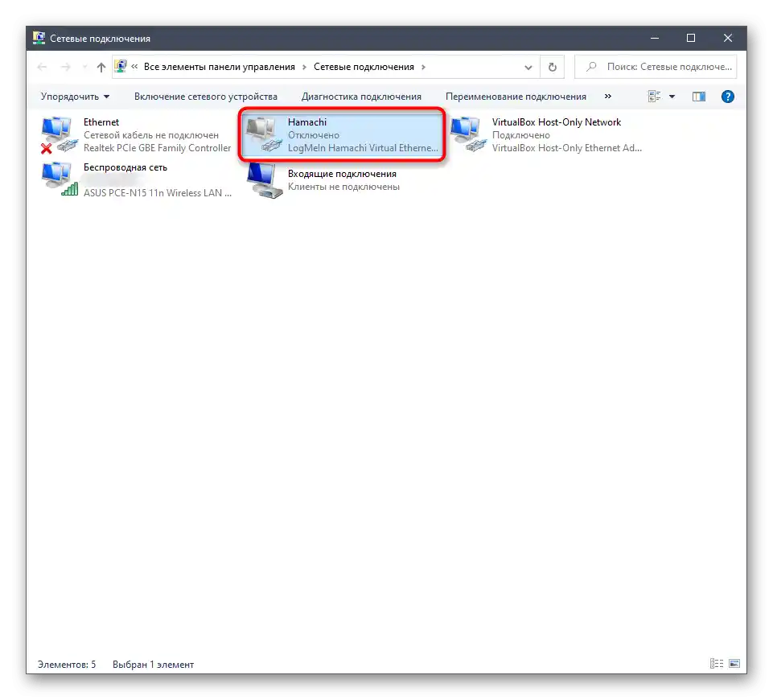Screen dimensions: 773x700
Task: Expand the breadcrumb arrow after Сетевые подключения
Action: (423, 67)
